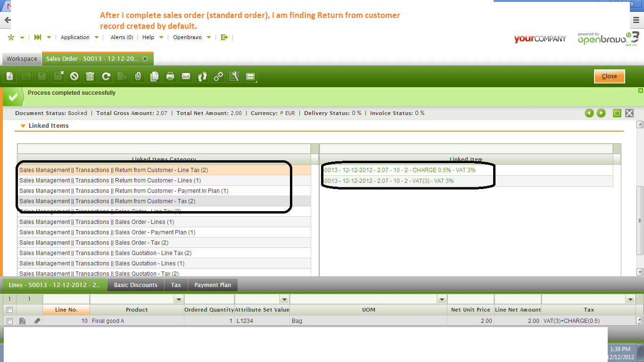
Task: Open the line form via the document icon
Action: tap(22, 321)
